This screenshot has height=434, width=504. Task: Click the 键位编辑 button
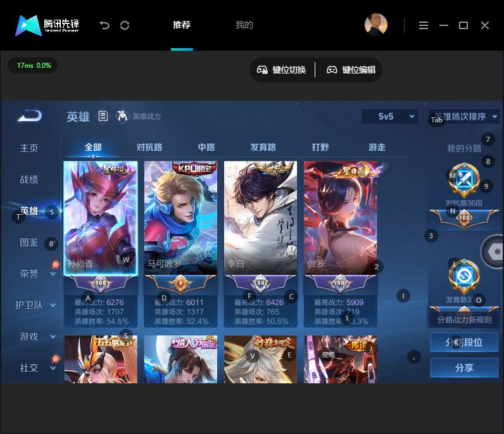351,70
